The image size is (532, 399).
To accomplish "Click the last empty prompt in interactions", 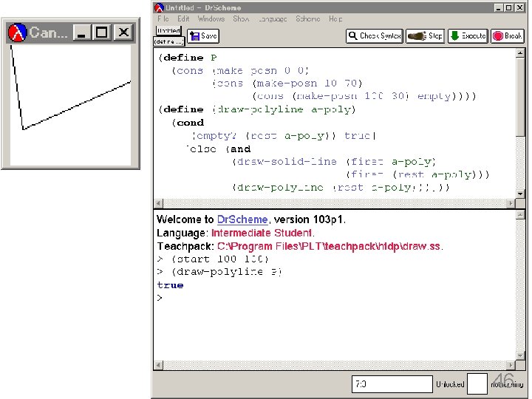I will [160, 298].
